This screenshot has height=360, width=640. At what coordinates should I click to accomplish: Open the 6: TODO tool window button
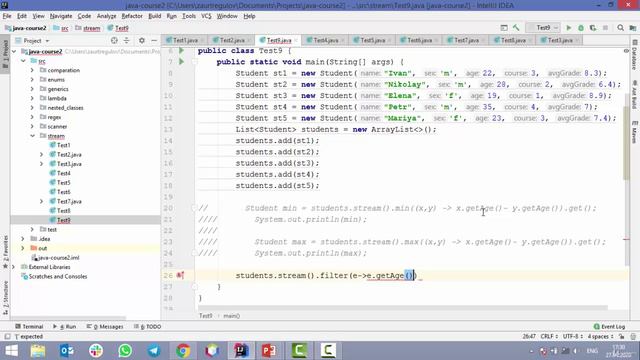click(147, 327)
